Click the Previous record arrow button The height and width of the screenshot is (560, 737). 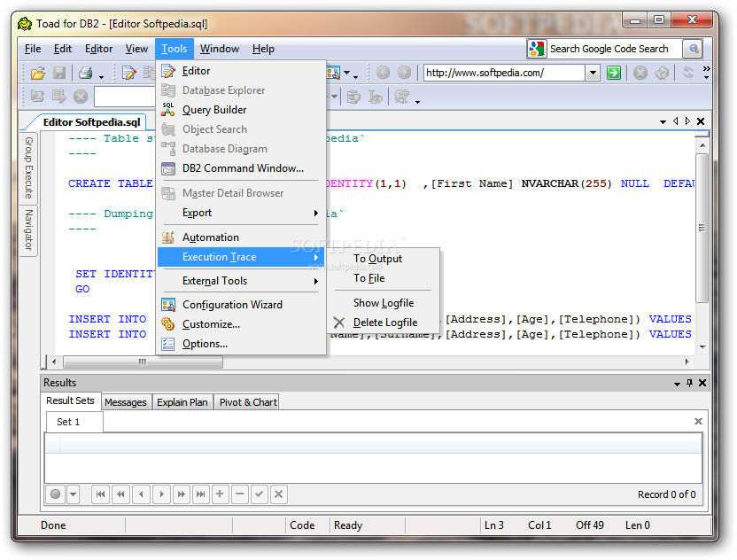(x=141, y=494)
